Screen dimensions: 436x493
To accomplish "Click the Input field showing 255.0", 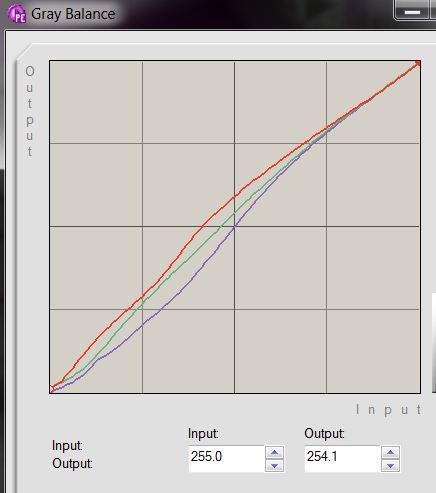I will click(227, 459).
